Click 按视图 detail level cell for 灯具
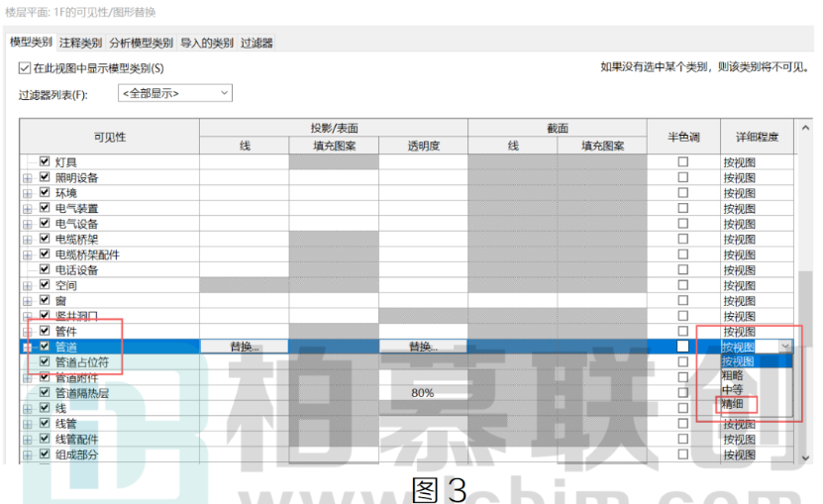 [757, 162]
